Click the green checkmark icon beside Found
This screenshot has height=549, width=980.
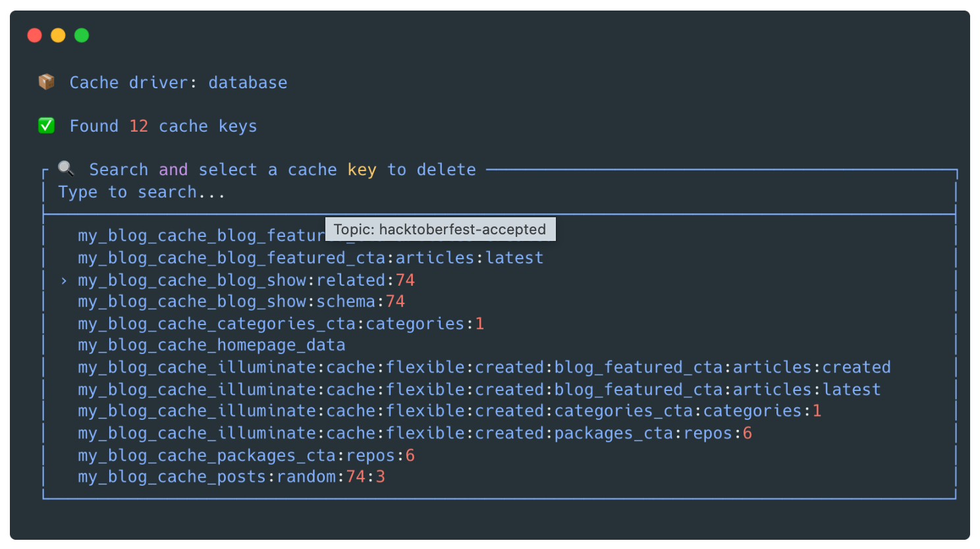tap(46, 125)
